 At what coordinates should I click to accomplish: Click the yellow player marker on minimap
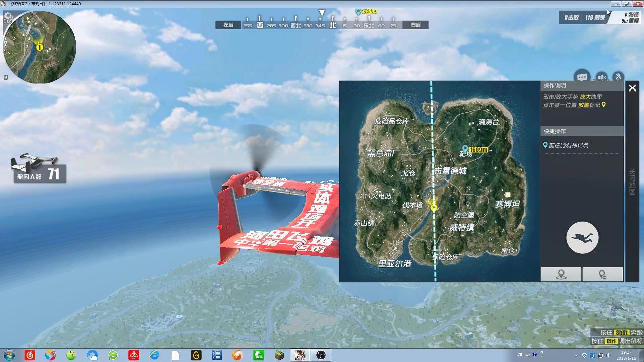click(39, 47)
